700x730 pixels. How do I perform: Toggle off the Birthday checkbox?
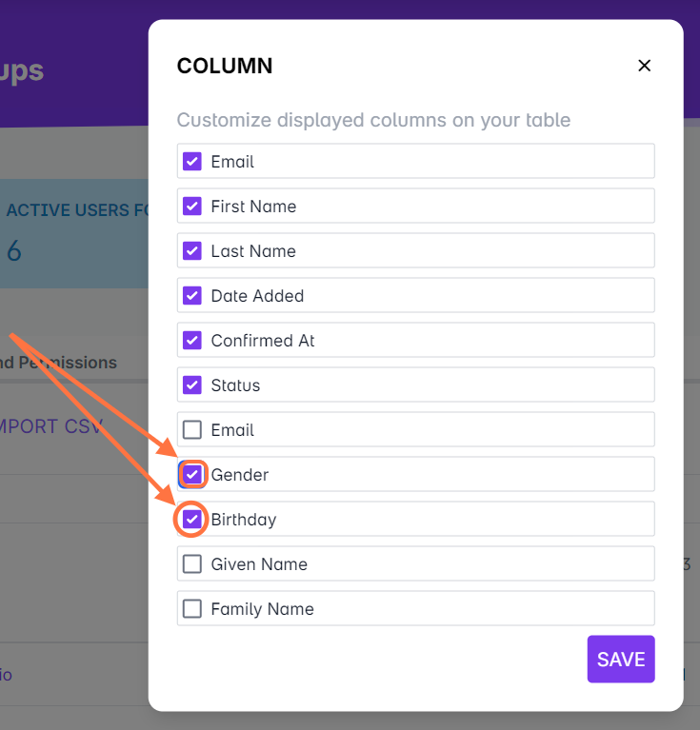[192, 519]
